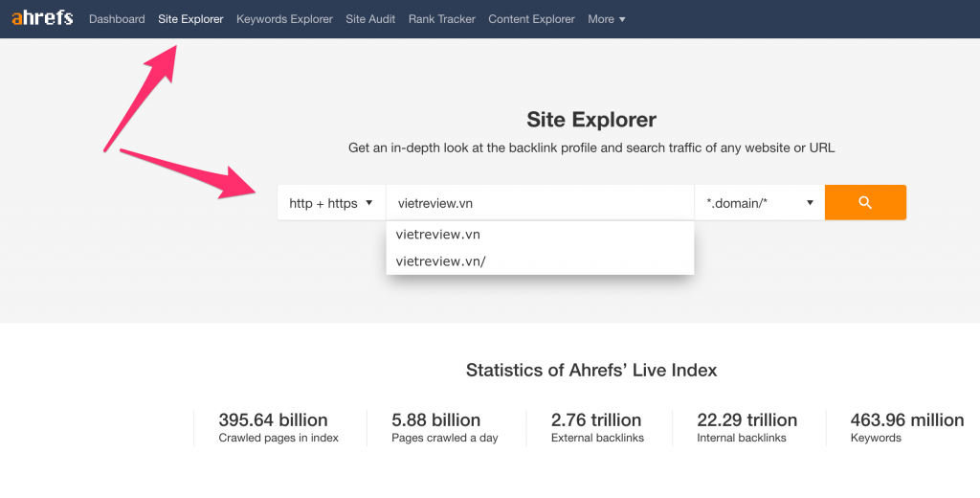The height and width of the screenshot is (498, 980).
Task: Click the protocol dropdown arrow
Action: 368,203
